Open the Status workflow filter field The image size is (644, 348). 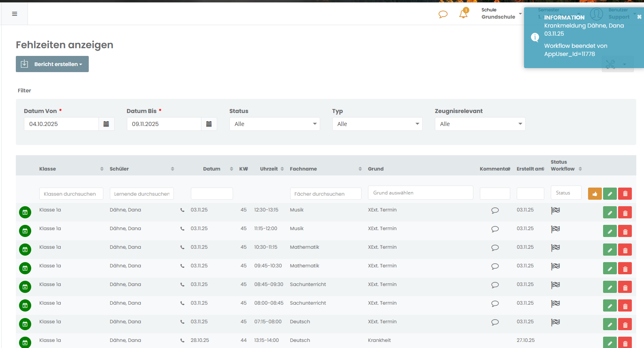pyautogui.click(x=566, y=193)
